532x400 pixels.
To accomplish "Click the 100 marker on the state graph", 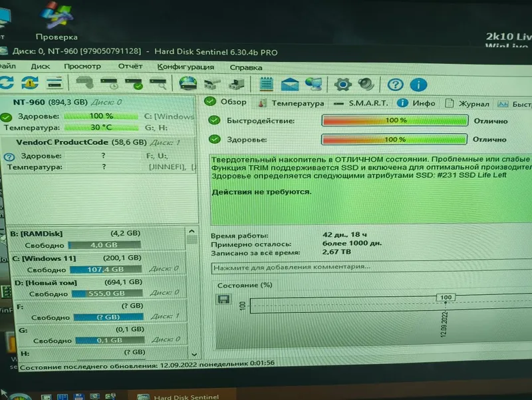I will (446, 298).
